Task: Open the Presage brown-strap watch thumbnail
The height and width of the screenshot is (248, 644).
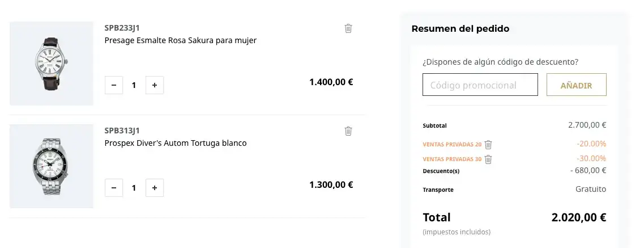Action: 52,64
